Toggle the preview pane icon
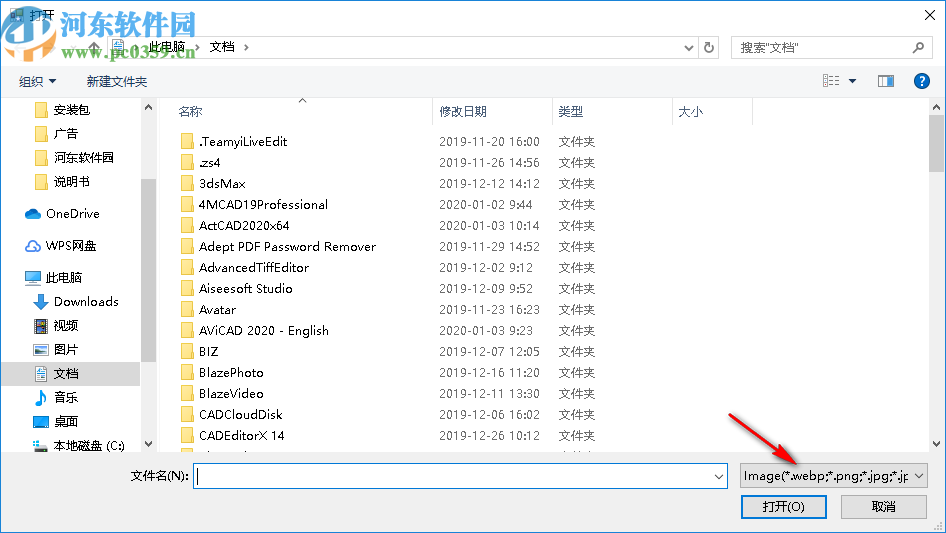This screenshot has height=533, width=946. click(886, 81)
